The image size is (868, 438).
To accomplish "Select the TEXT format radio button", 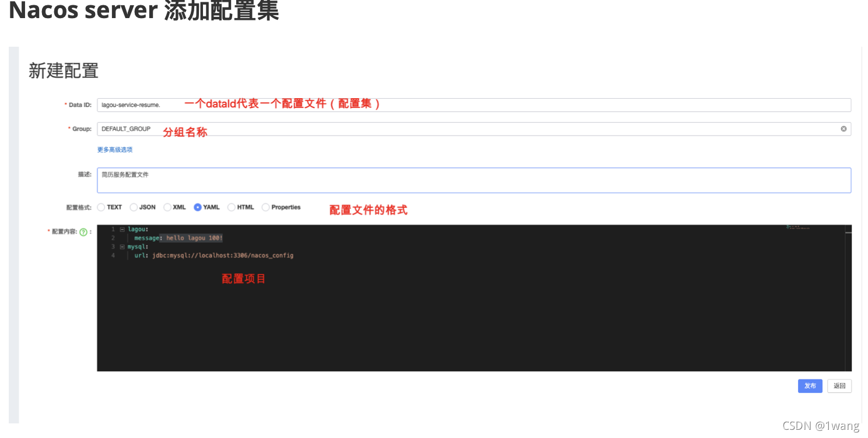I will [101, 207].
